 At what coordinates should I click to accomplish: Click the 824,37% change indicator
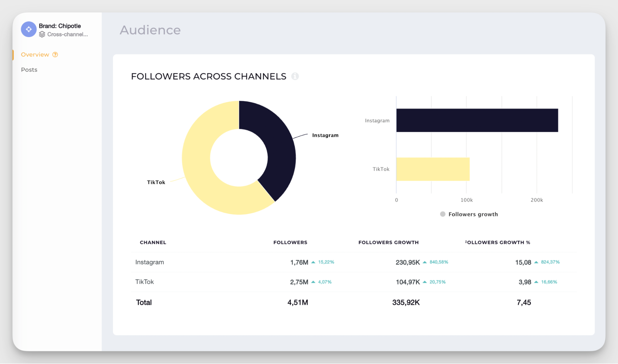550,262
